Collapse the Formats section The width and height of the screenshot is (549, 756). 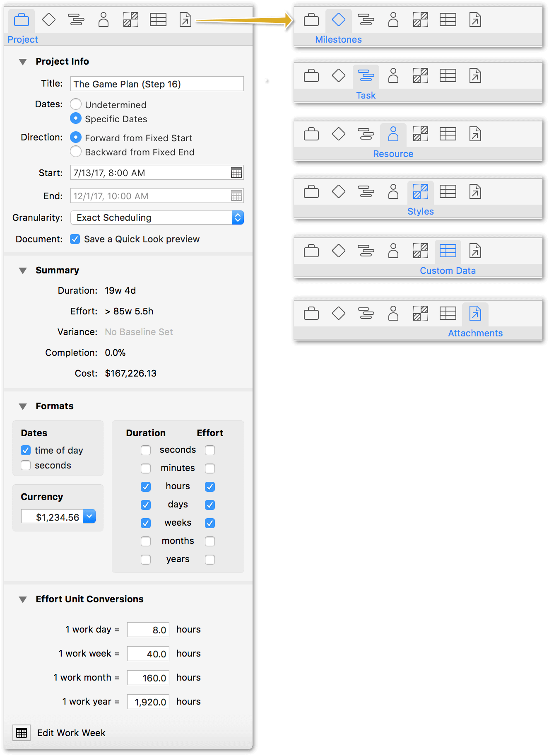(23, 406)
